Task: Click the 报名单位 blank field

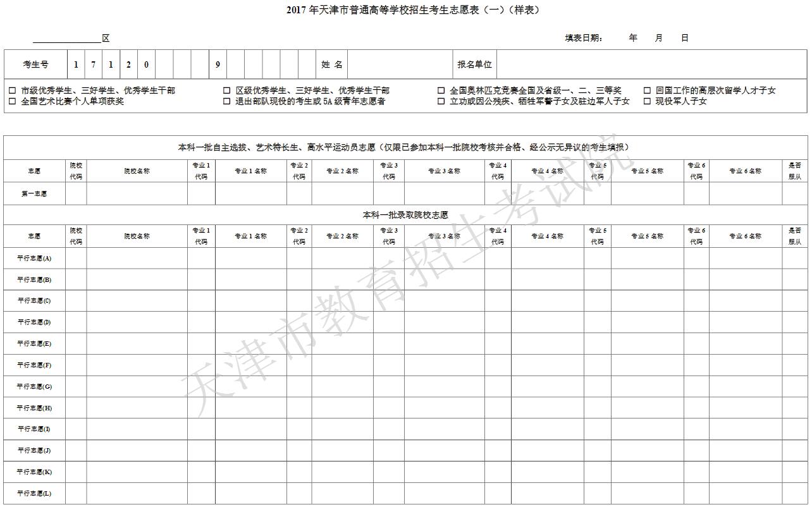Action: point(651,64)
